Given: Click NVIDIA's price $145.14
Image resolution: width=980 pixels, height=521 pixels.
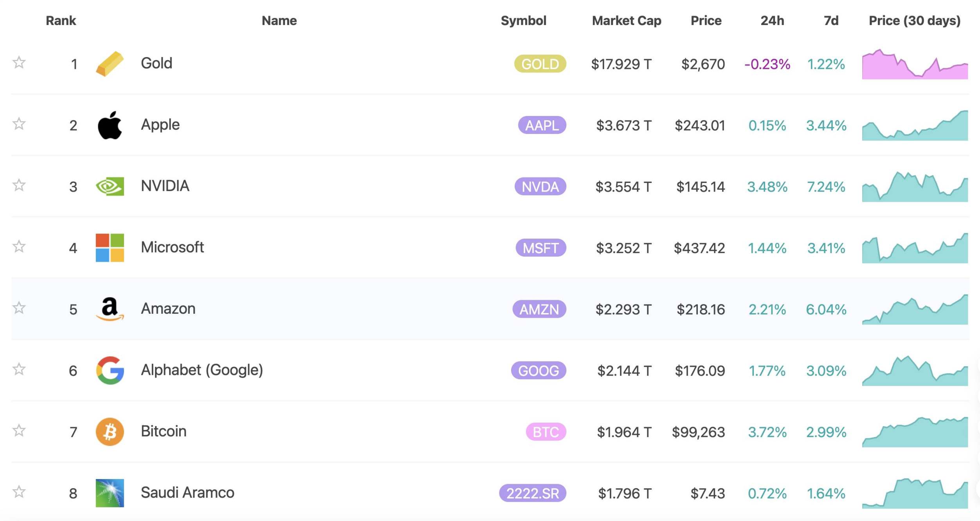Looking at the screenshot, I should (701, 186).
